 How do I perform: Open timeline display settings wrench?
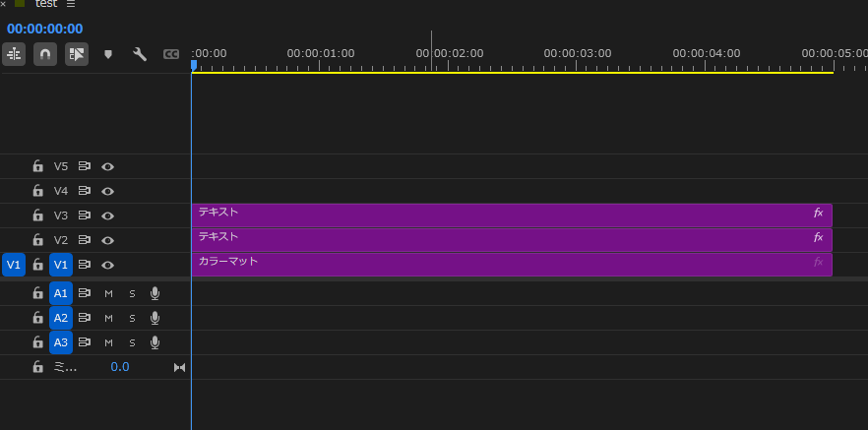(x=140, y=55)
